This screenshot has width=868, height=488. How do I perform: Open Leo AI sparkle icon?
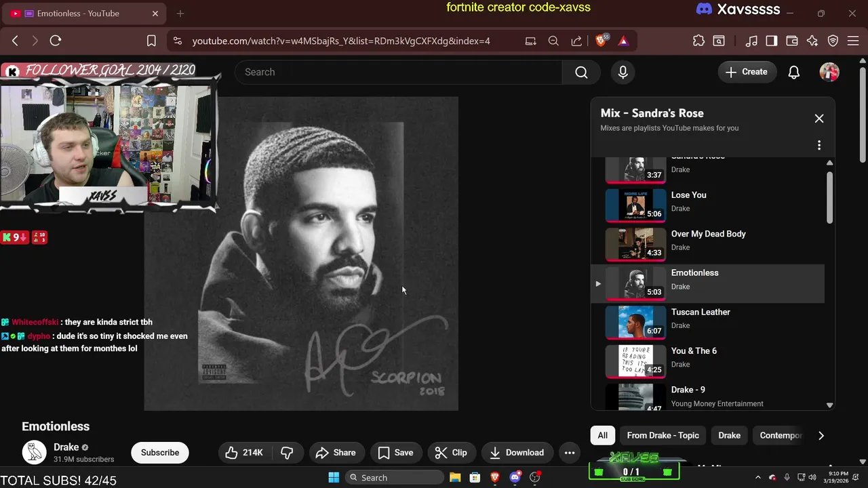[x=812, y=41]
